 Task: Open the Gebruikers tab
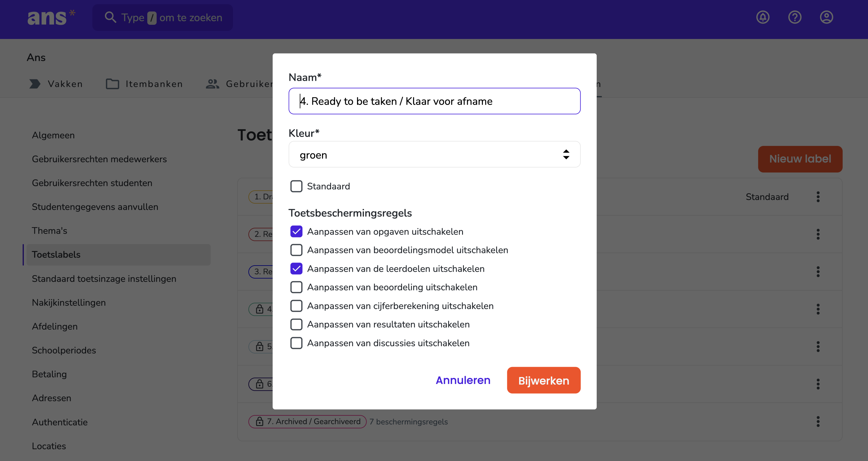click(x=239, y=84)
